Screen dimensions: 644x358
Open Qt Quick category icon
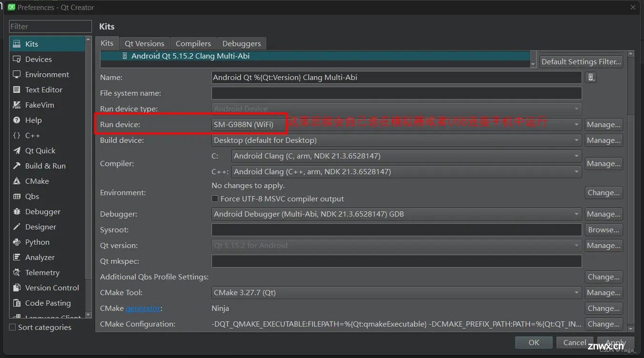pos(17,150)
